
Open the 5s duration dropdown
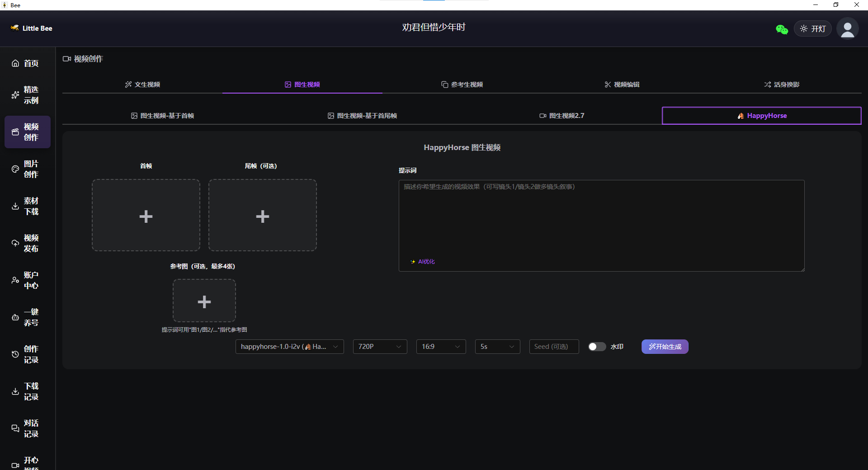tap(498, 347)
